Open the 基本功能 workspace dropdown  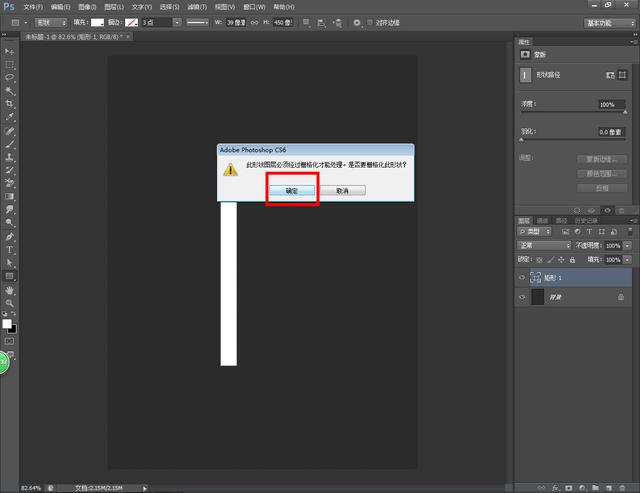coord(608,21)
